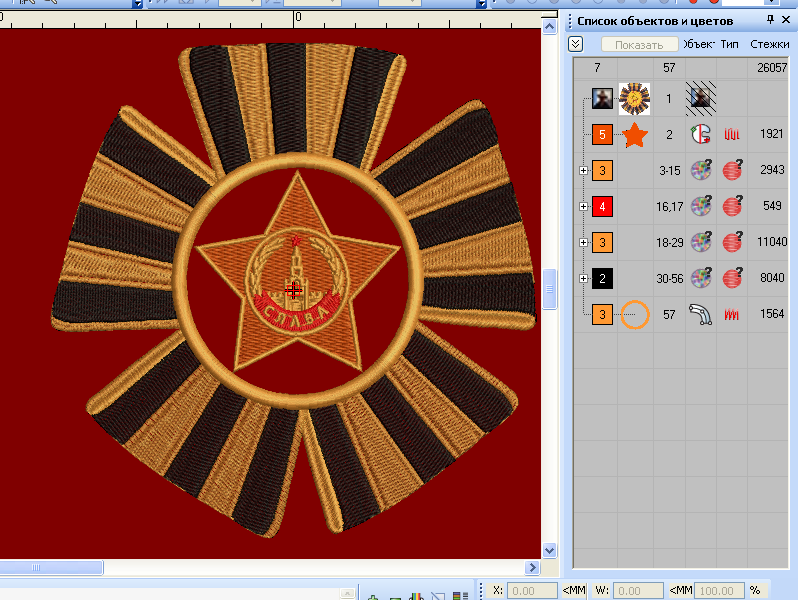Click the canvas vertical scrollbar thumb
The image size is (800, 600).
(x=549, y=289)
